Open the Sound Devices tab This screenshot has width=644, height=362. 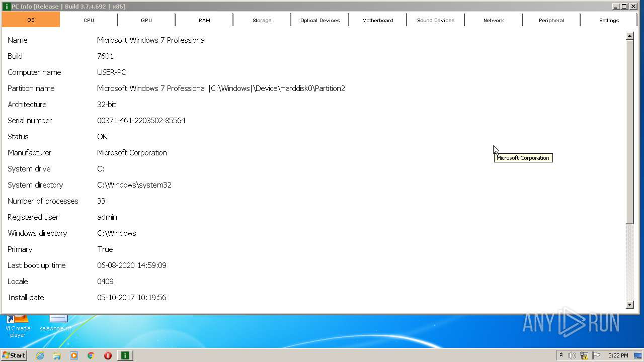(436, 20)
